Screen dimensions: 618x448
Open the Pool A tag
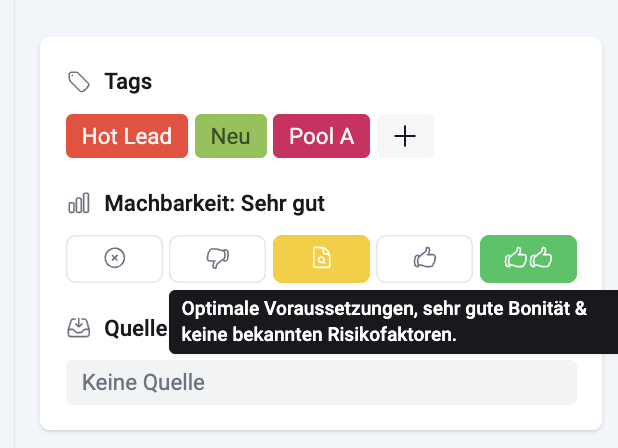pos(321,136)
